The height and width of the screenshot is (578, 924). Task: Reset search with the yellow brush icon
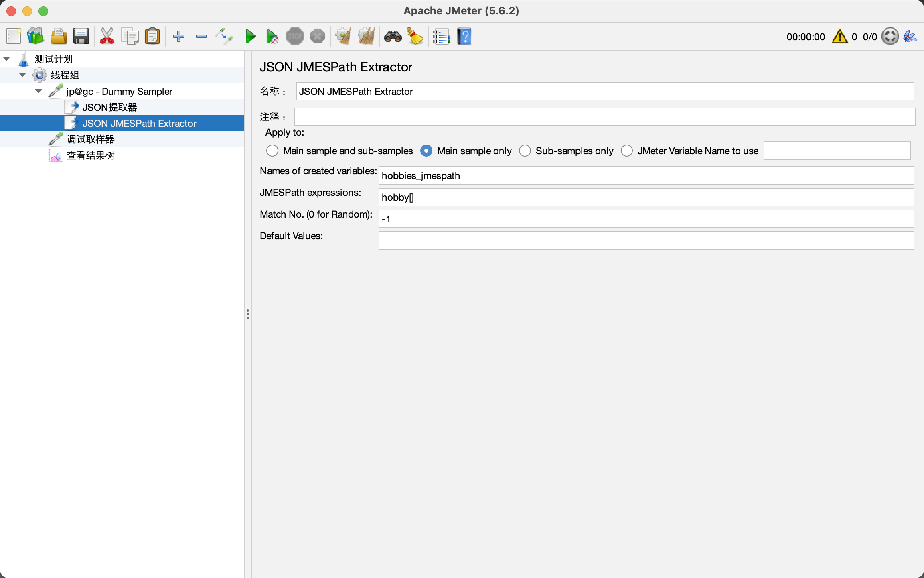(x=415, y=37)
